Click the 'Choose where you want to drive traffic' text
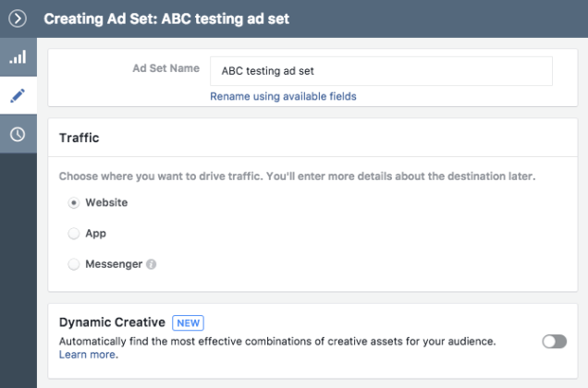 click(297, 176)
